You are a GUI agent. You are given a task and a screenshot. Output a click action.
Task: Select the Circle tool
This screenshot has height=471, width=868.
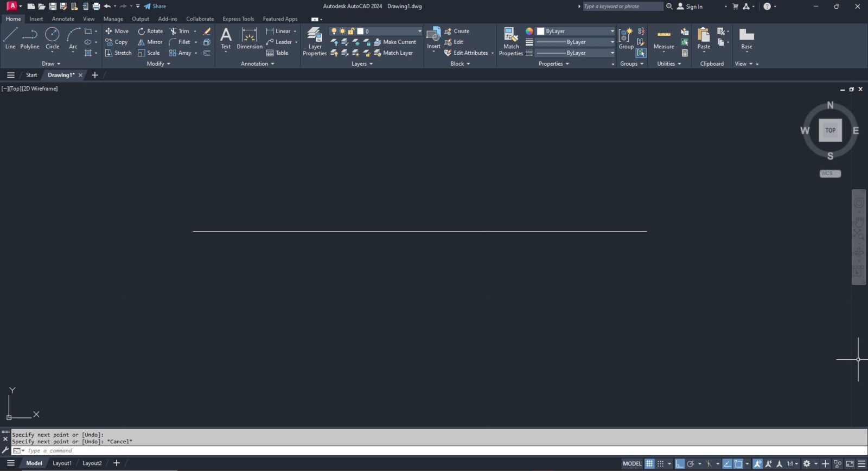tap(52, 39)
